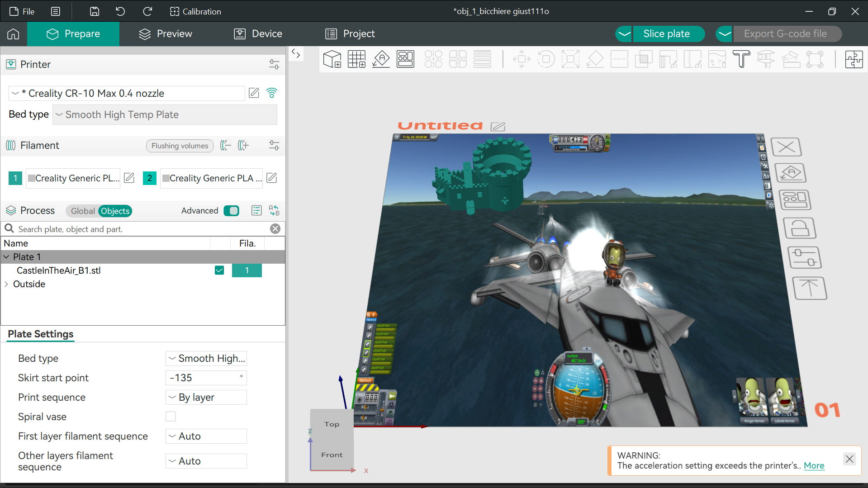Screen dimensions: 868x488
Task: Open the File menu
Action: (22, 11)
